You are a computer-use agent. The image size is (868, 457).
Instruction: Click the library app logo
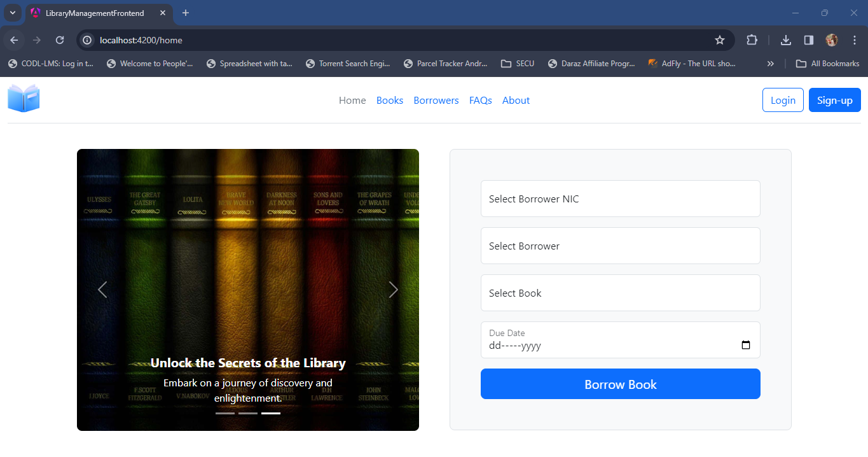point(23,98)
